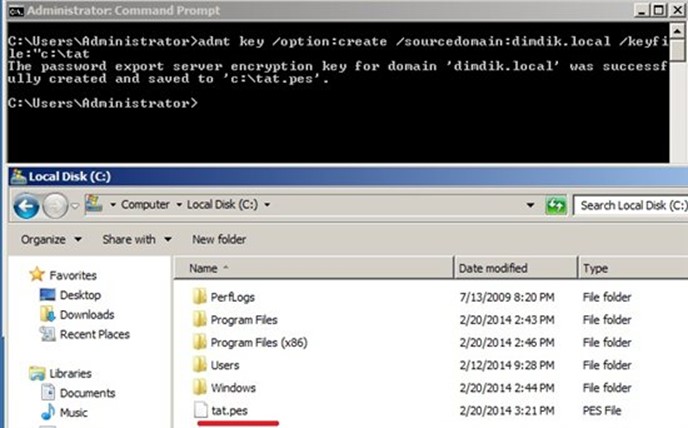Screen dimensions: 688x428
Task: Click date 2/20/2014 3:21 PM
Action: 507,411
